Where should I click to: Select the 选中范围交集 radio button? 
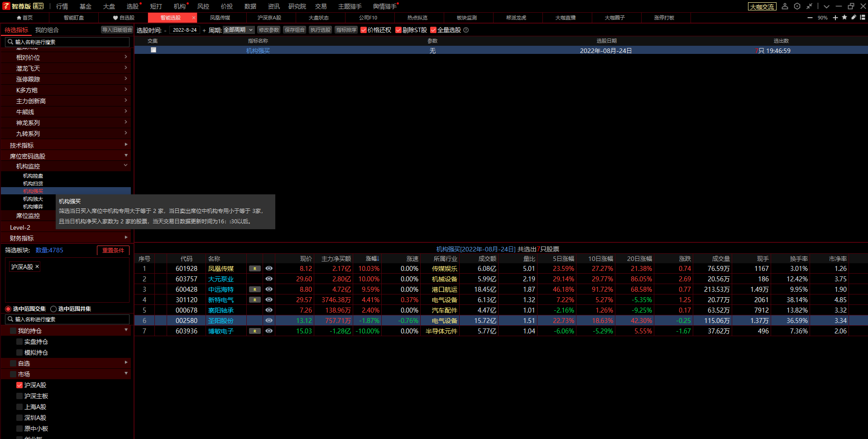[8, 309]
